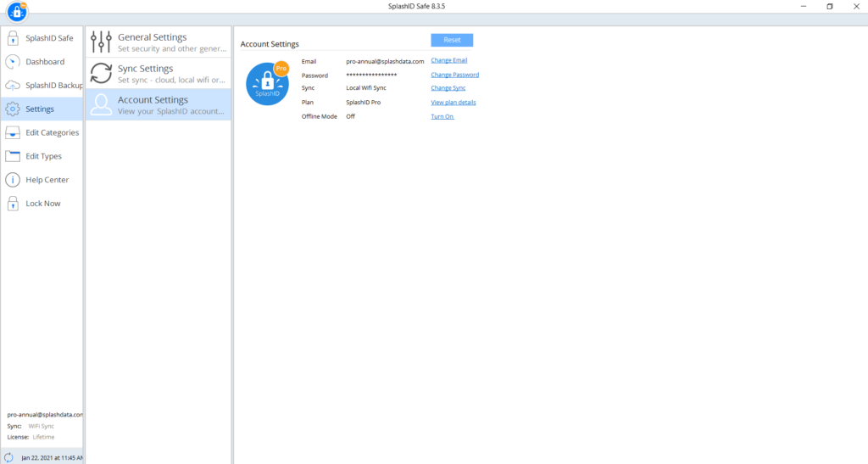This screenshot has height=464, width=868.
Task: Click the Change Email link
Action: [448, 61]
